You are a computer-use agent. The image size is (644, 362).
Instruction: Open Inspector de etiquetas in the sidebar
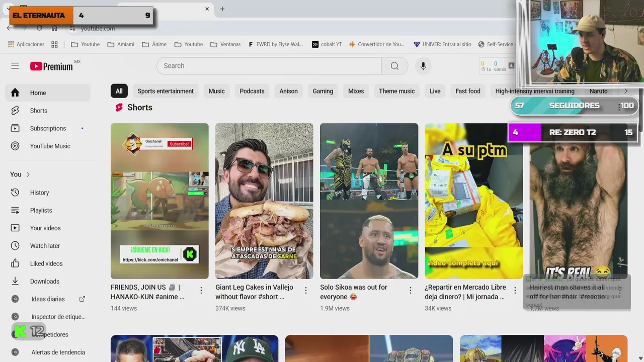[48, 317]
